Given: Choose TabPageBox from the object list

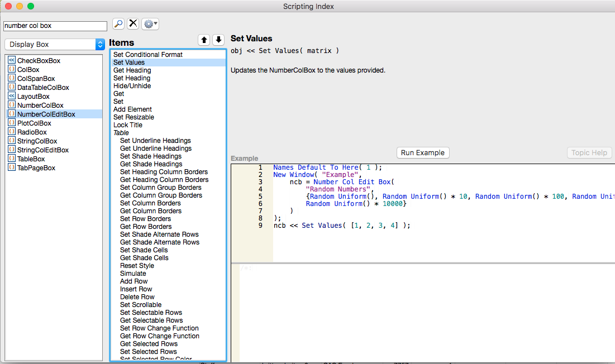Looking at the screenshot, I should [x=36, y=168].
